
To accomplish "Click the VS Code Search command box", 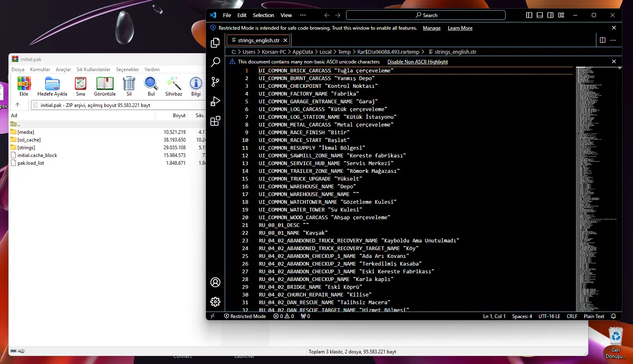I will [x=426, y=15].
